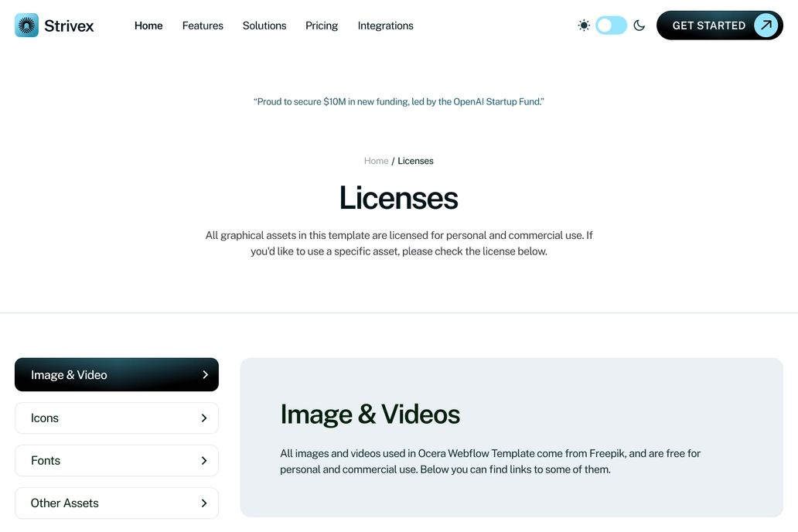The image size is (798, 532).
Task: Click the chevron on Other Assets row
Action: click(x=204, y=503)
